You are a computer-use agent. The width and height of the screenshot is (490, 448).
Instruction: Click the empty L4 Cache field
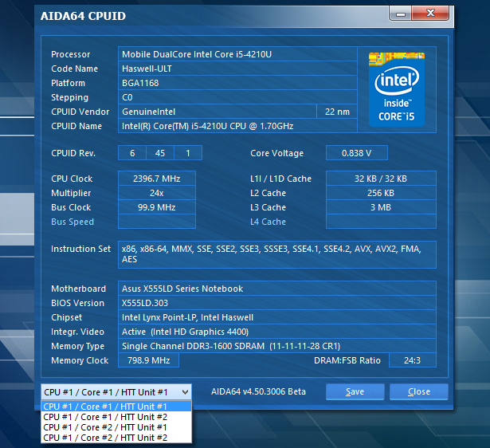point(381,222)
